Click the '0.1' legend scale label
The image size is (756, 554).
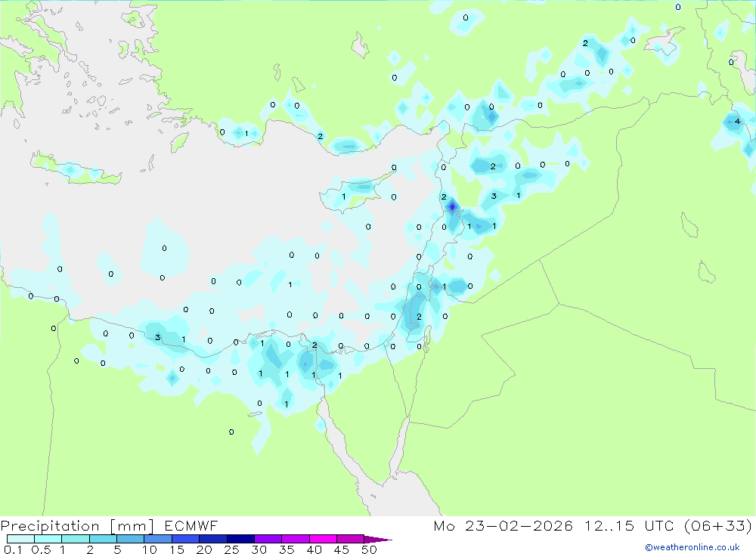(x=13, y=549)
